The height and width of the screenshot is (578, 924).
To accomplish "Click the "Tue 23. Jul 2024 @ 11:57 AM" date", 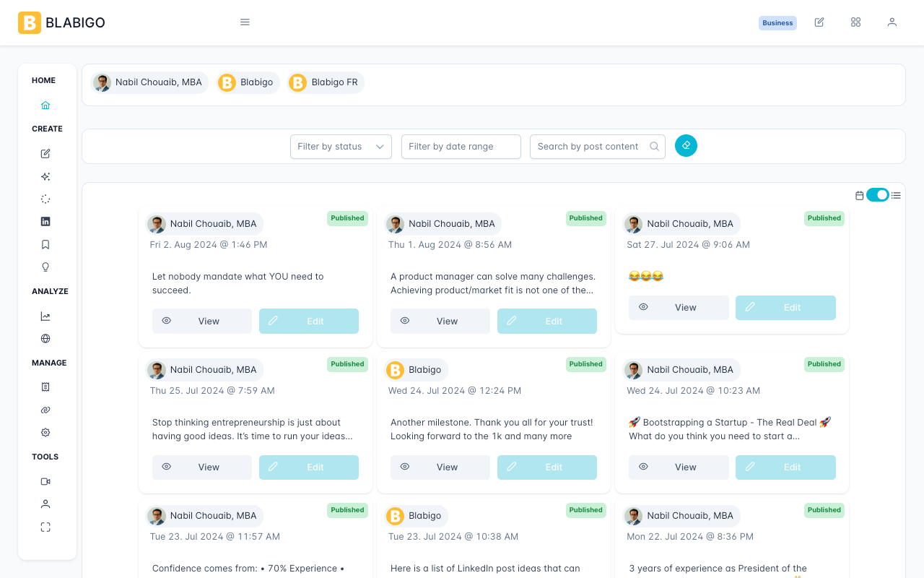I will click(215, 537).
